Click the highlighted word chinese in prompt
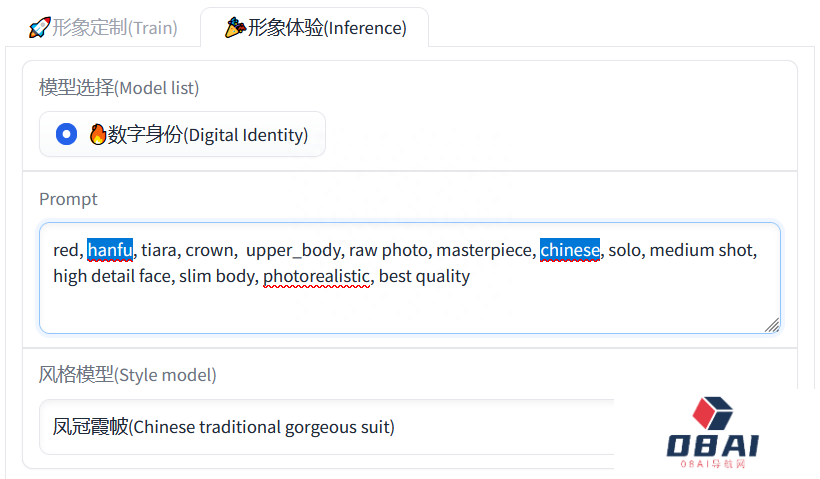Image resolution: width=820 pixels, height=479 pixels. tap(570, 250)
